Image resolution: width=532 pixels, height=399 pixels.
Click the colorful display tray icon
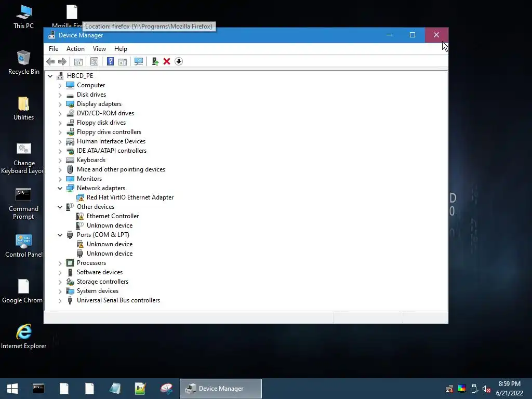[462, 389]
